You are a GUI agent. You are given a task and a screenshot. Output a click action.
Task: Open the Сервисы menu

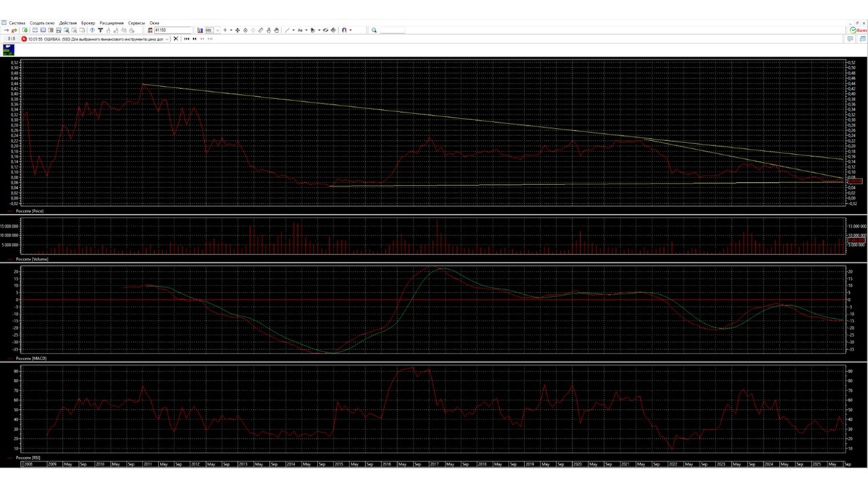(137, 23)
